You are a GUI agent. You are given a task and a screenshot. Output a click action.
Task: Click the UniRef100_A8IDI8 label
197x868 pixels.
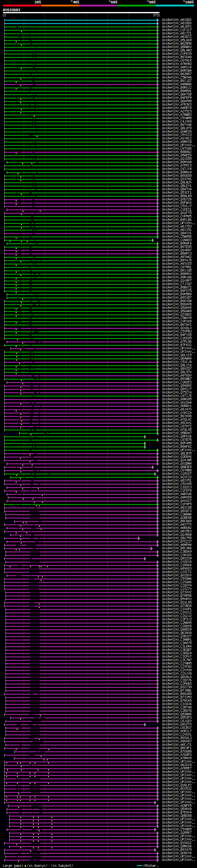click(x=177, y=765)
